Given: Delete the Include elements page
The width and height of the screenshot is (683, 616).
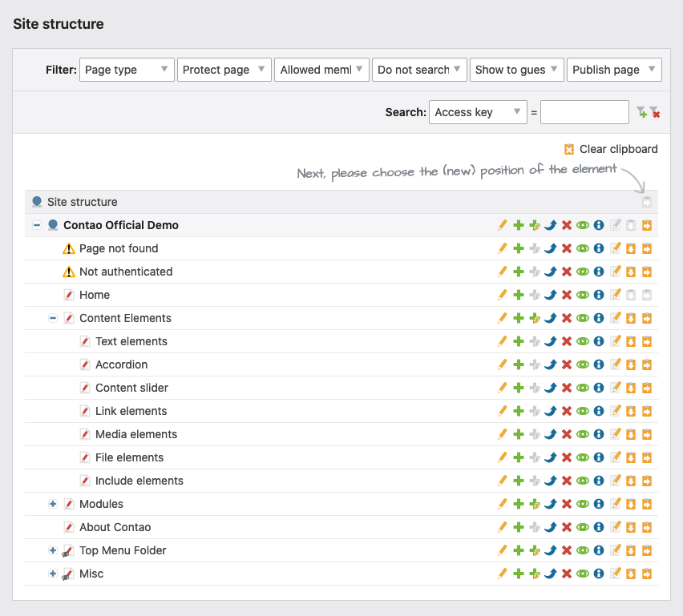Looking at the screenshot, I should coord(567,481).
